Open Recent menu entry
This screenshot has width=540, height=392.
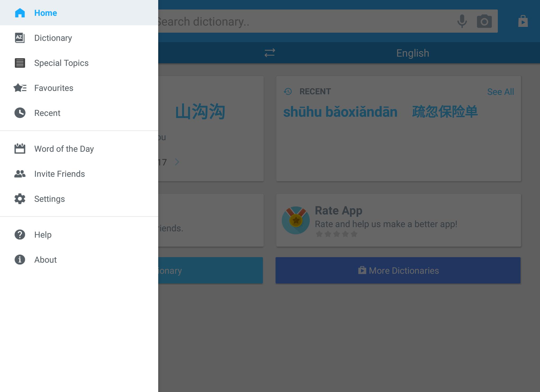(x=79, y=113)
